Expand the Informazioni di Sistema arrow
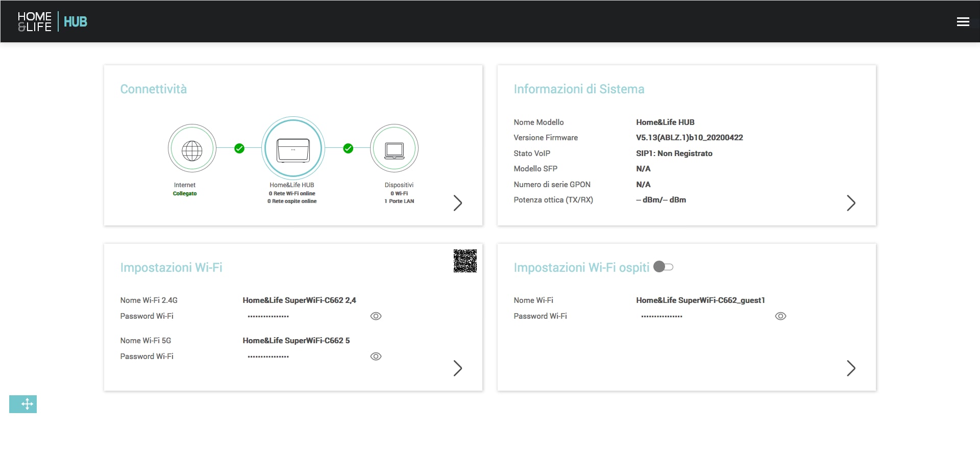The height and width of the screenshot is (459, 980). click(x=851, y=203)
